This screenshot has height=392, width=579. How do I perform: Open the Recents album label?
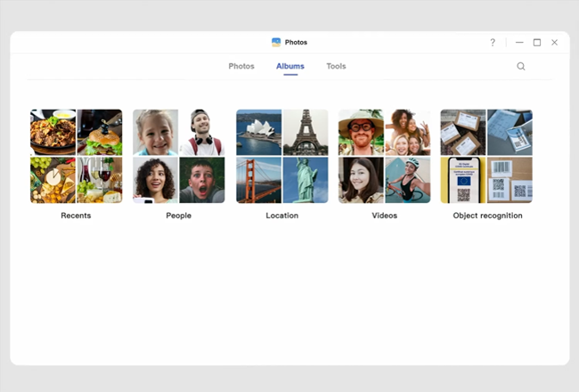tap(76, 216)
